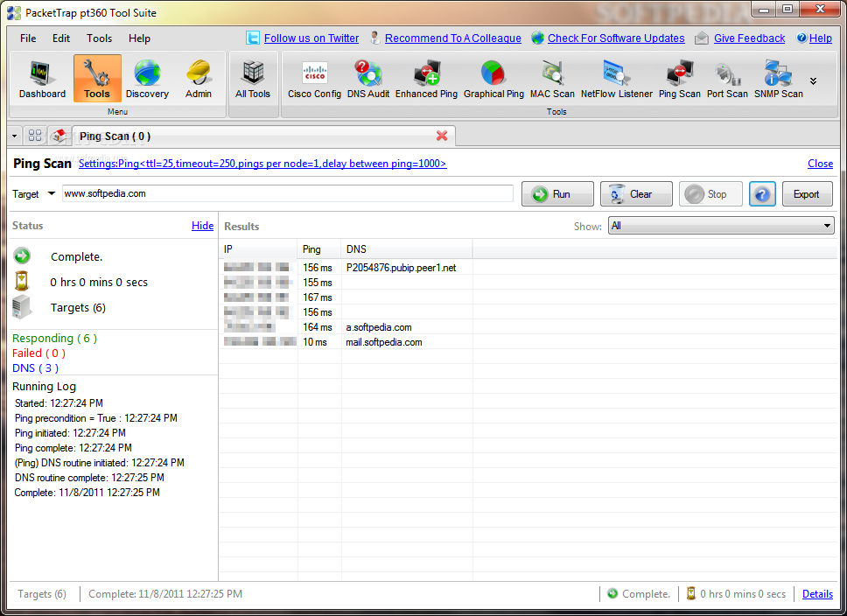Click the software updates globe icon
Screen dimensions: 847x616
(x=537, y=38)
